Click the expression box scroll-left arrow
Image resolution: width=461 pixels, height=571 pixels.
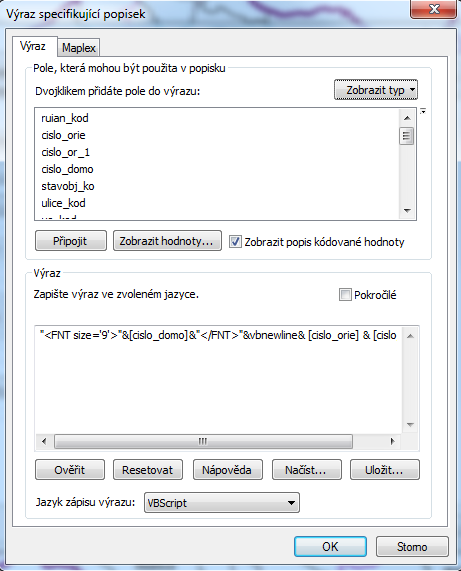[44, 441]
